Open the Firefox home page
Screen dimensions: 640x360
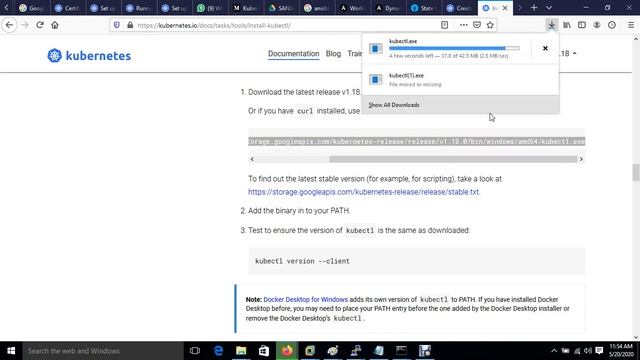point(55,25)
